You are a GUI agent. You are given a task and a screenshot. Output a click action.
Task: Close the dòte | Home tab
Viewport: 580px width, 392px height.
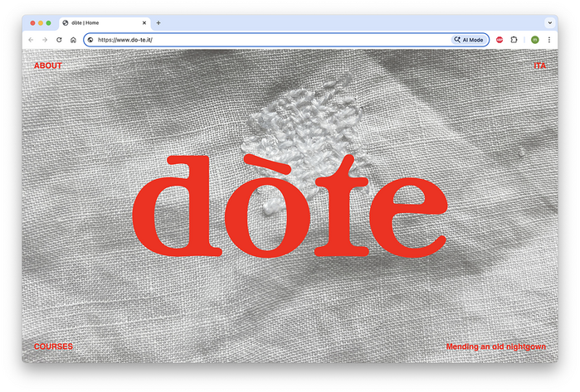144,22
